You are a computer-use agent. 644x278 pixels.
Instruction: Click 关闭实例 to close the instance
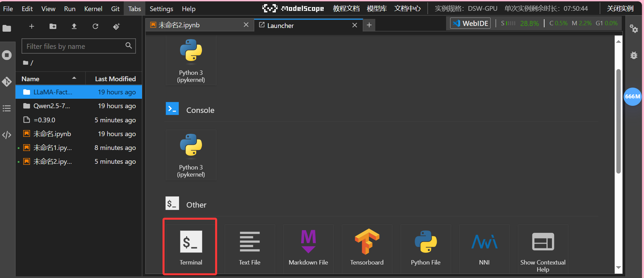(x=620, y=8)
